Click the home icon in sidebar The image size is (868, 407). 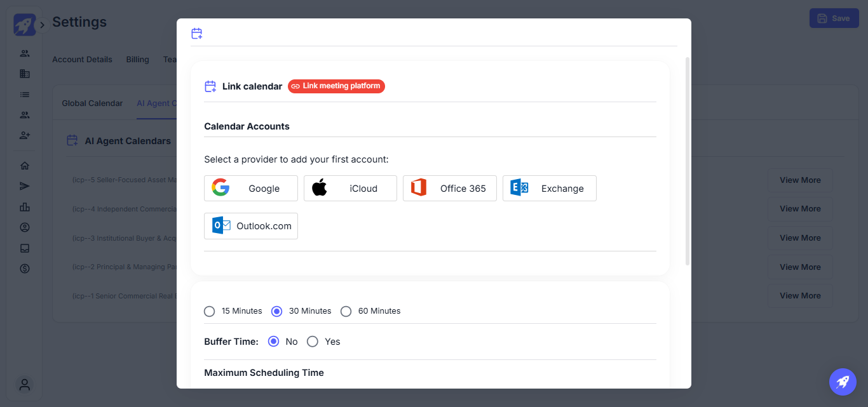25,166
